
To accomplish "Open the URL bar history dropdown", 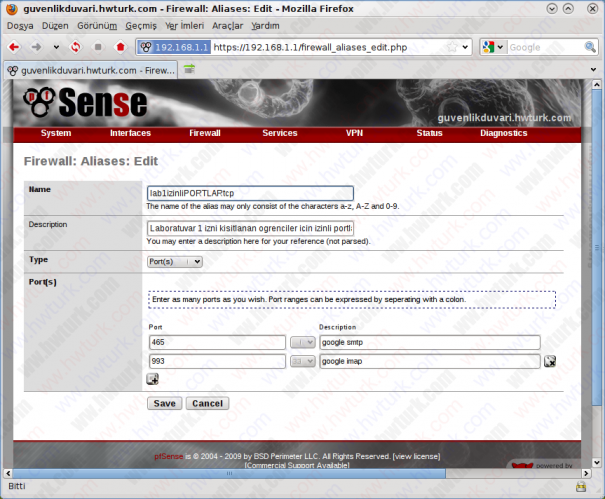I will tap(465, 47).
